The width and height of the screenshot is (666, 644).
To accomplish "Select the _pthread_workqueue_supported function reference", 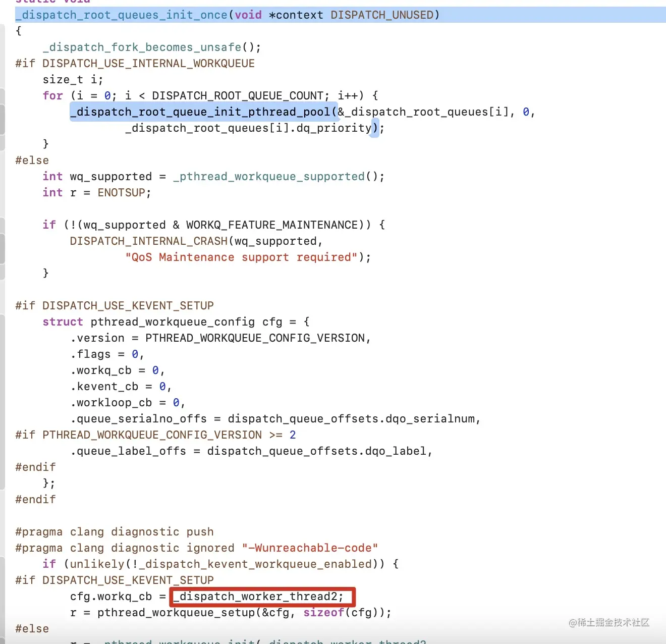I will point(269,176).
